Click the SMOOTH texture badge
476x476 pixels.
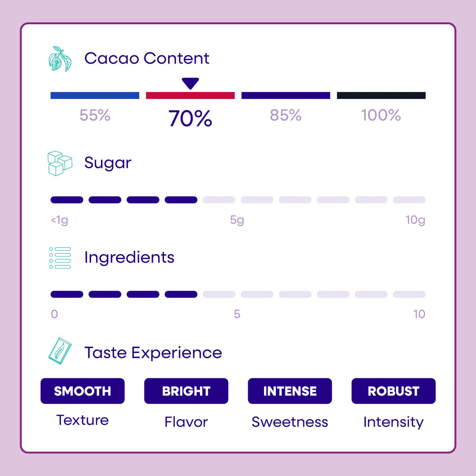tap(83, 391)
